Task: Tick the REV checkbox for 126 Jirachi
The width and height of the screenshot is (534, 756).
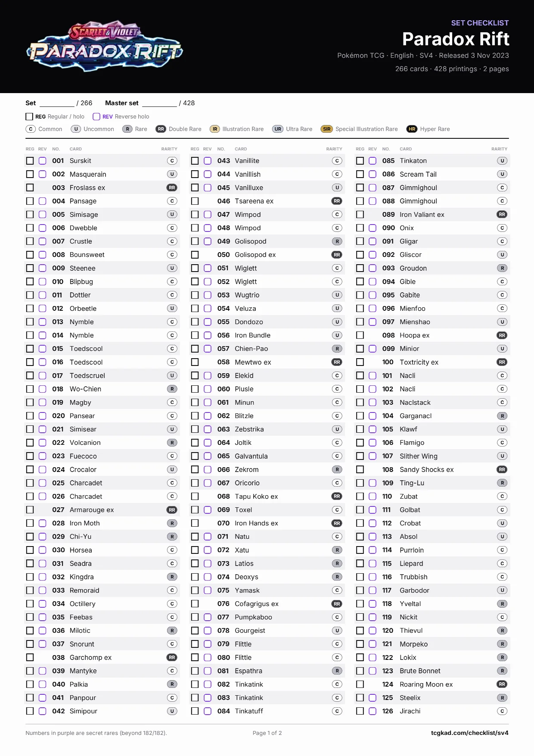Action: coord(373,711)
